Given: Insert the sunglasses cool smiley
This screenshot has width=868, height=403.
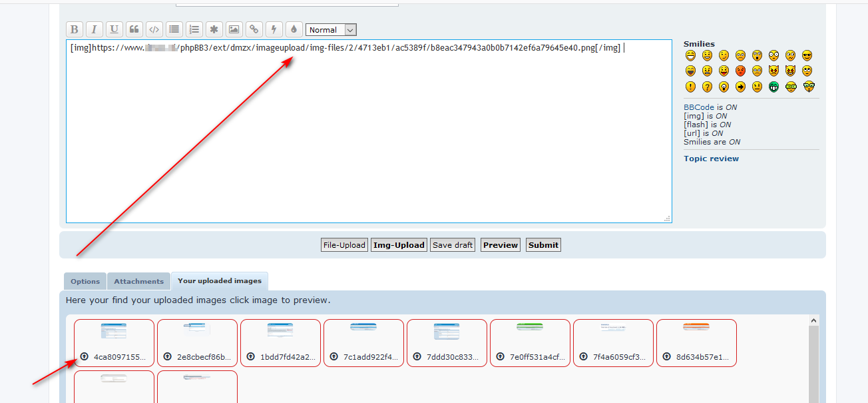Looking at the screenshot, I should click(x=807, y=56).
